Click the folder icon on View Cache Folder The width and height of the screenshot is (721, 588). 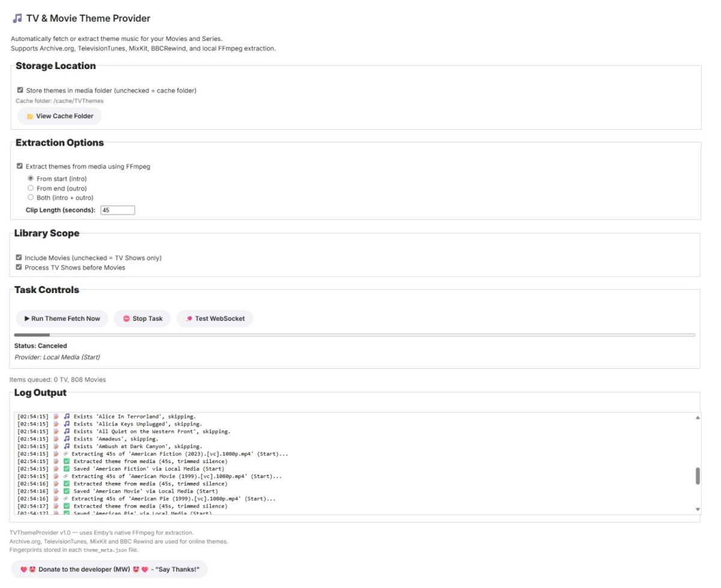[x=31, y=116]
